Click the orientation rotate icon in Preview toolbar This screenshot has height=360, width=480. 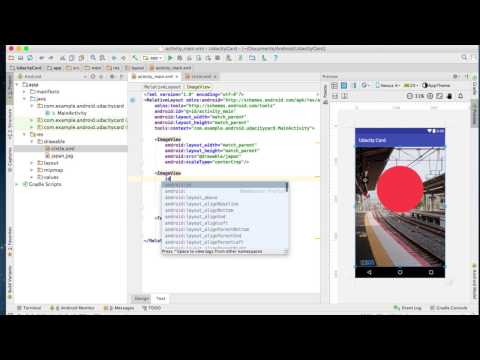pyautogui.click(x=365, y=86)
